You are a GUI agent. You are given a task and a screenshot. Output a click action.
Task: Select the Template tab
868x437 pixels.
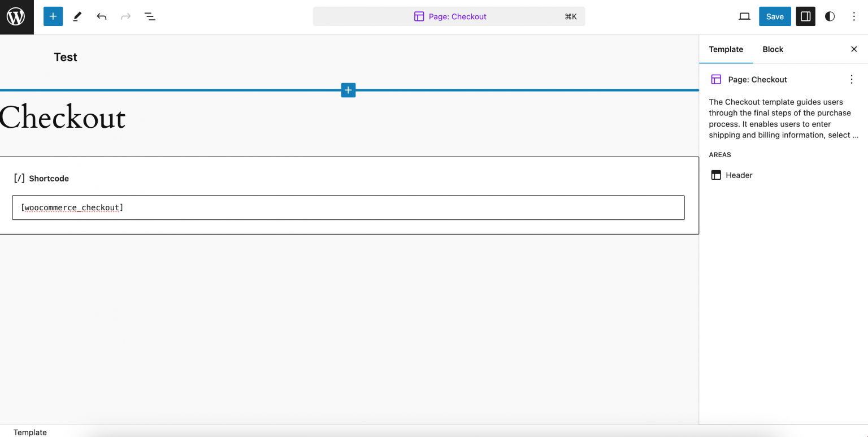point(726,49)
